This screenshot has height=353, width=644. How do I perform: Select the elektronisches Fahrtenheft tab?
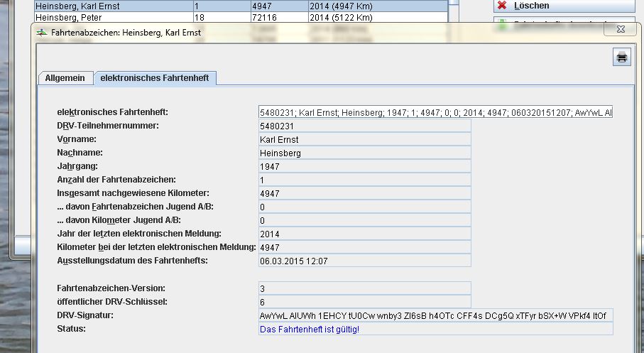pos(155,78)
